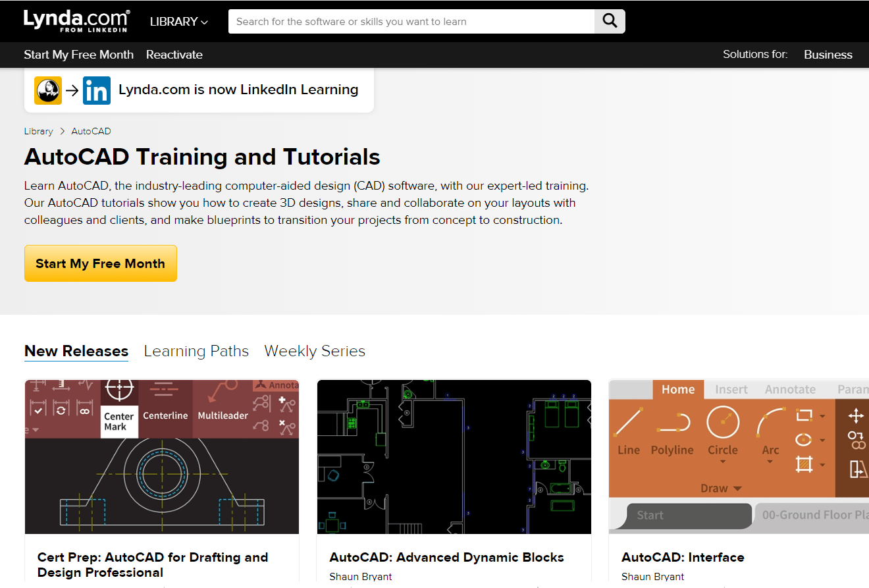Open the AutoCAD Interface course thumbnail
This screenshot has width=869, height=588.
coord(739,457)
